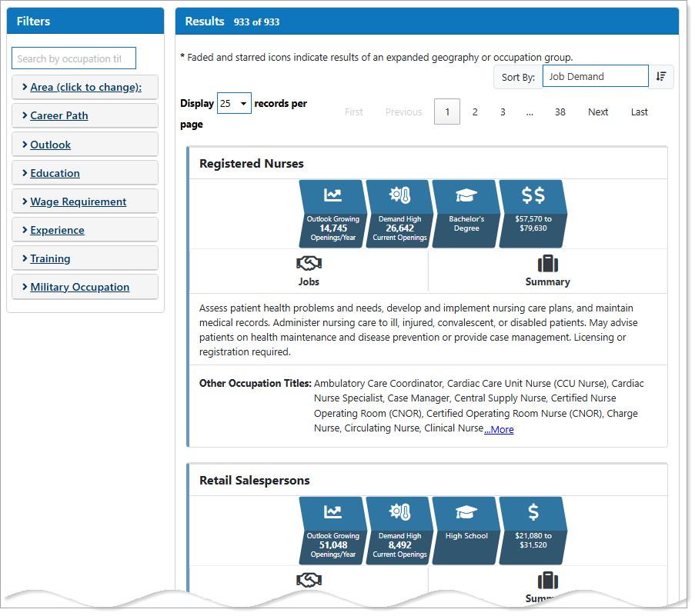Expand the Wage Requirement filter
This screenshot has height=616, width=695.
[78, 201]
